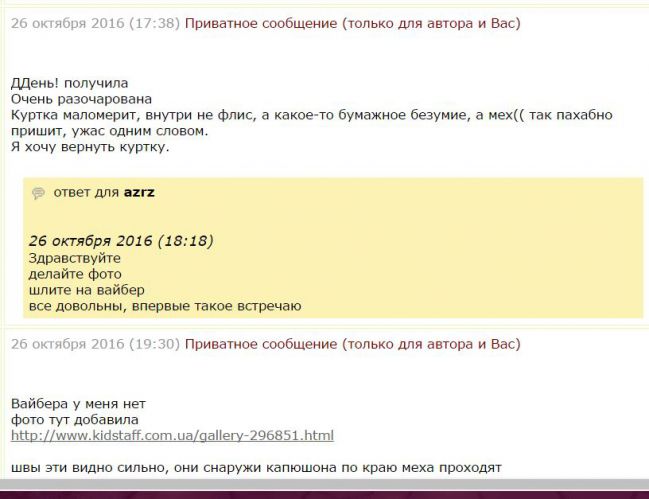Image resolution: width=649 pixels, height=499 pixels.
Task: Open the kidstaff.com.ua gallery-296851 link
Action: coord(172,435)
